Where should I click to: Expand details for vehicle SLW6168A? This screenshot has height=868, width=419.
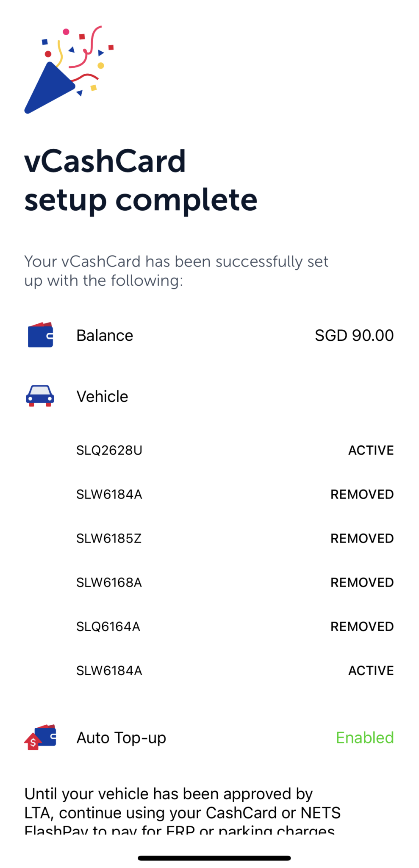109,582
